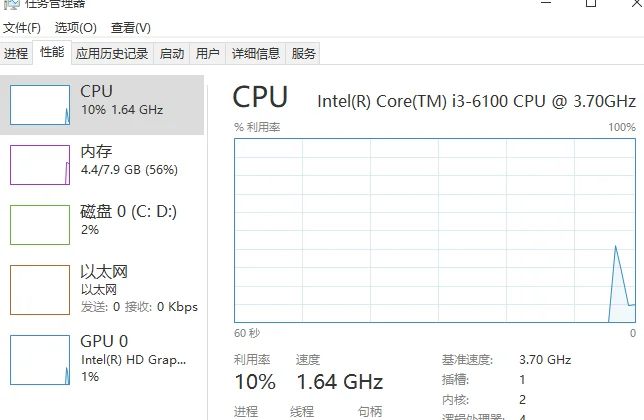Switch to the 用户 tab

pos(208,54)
